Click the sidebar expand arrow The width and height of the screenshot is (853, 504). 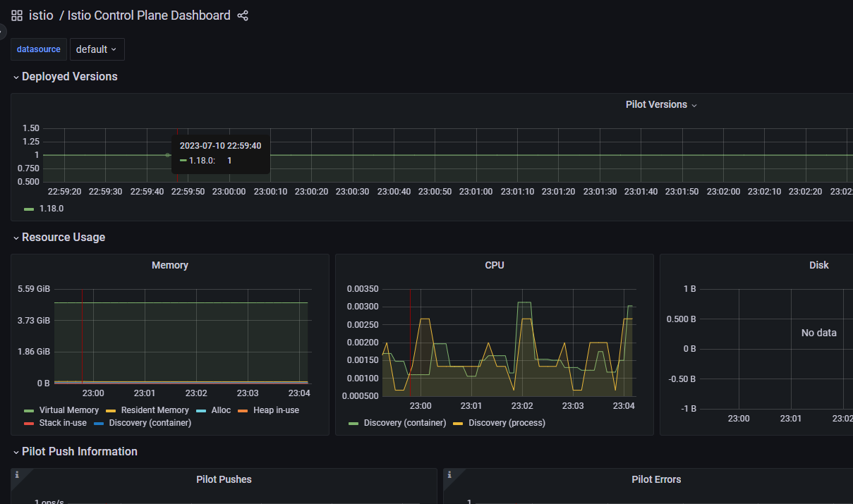pos(1,31)
